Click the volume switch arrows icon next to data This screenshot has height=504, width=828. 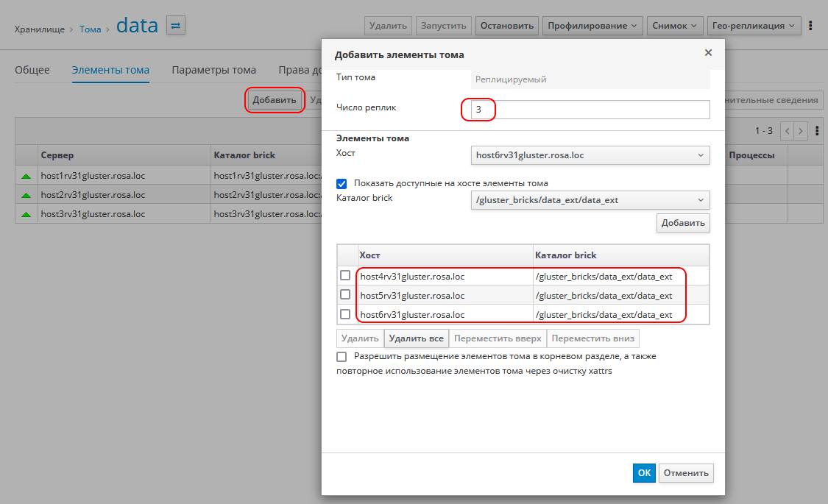pos(176,26)
